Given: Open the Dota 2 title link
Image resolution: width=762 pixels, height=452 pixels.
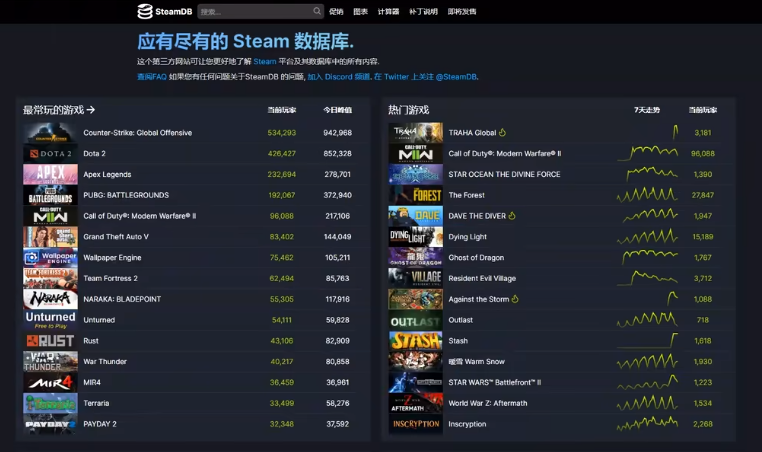Looking at the screenshot, I should coord(94,154).
